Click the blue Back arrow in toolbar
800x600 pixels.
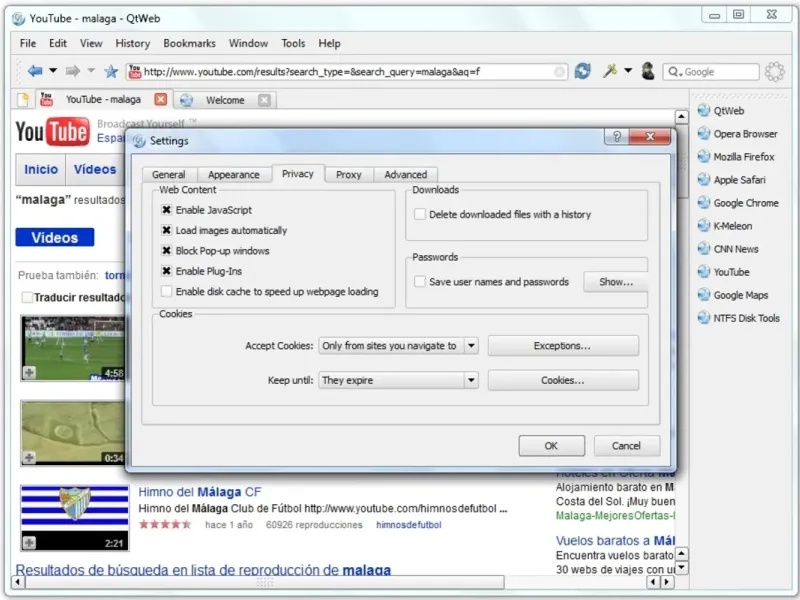click(x=35, y=71)
